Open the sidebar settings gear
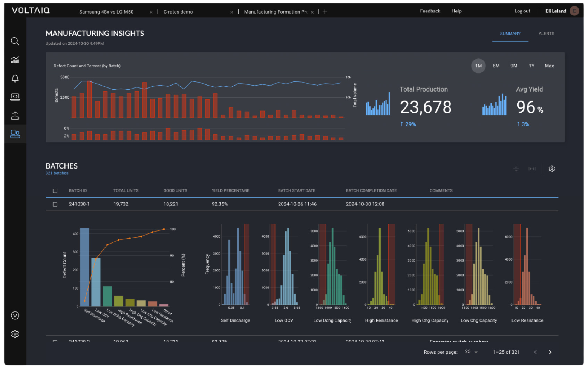This screenshot has width=588, height=368. tap(15, 334)
